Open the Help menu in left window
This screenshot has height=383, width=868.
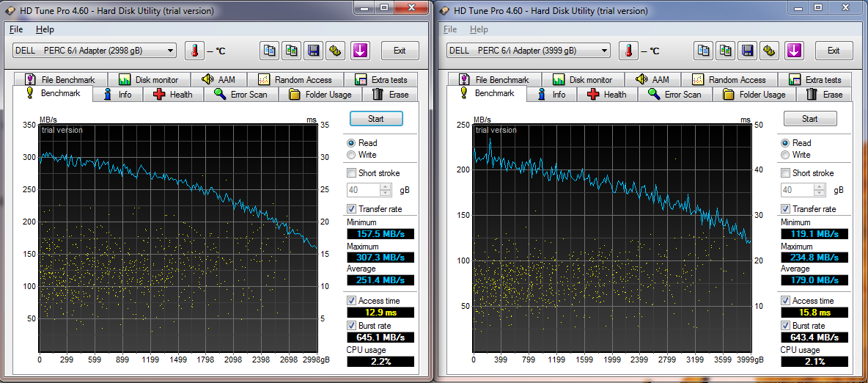pyautogui.click(x=45, y=29)
